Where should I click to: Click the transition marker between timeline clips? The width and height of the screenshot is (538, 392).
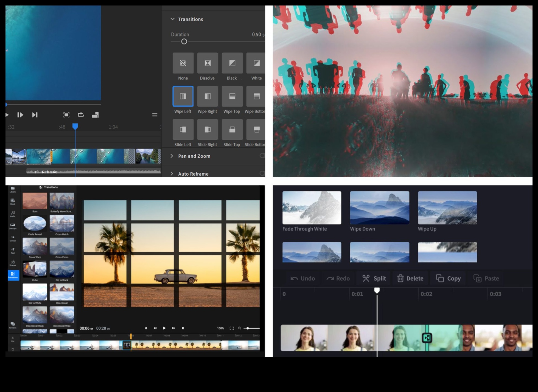(x=427, y=338)
